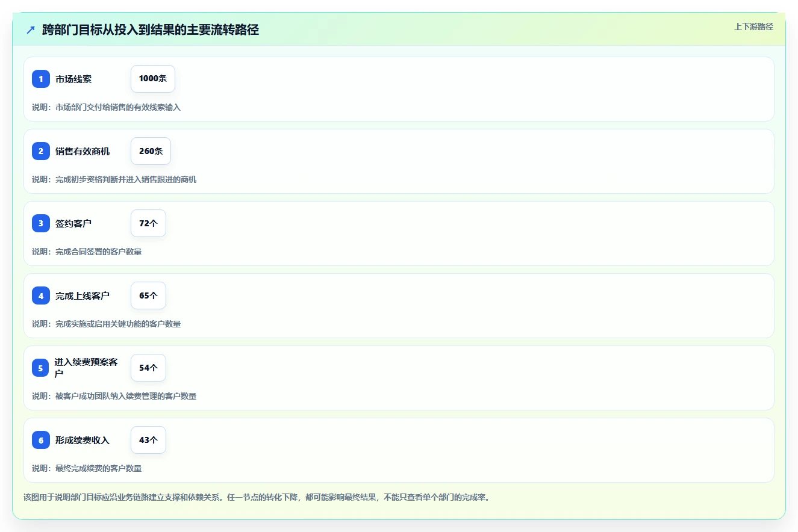Select step badge 4 for 完成上线客户
The height and width of the screenshot is (532, 798).
pyautogui.click(x=41, y=295)
